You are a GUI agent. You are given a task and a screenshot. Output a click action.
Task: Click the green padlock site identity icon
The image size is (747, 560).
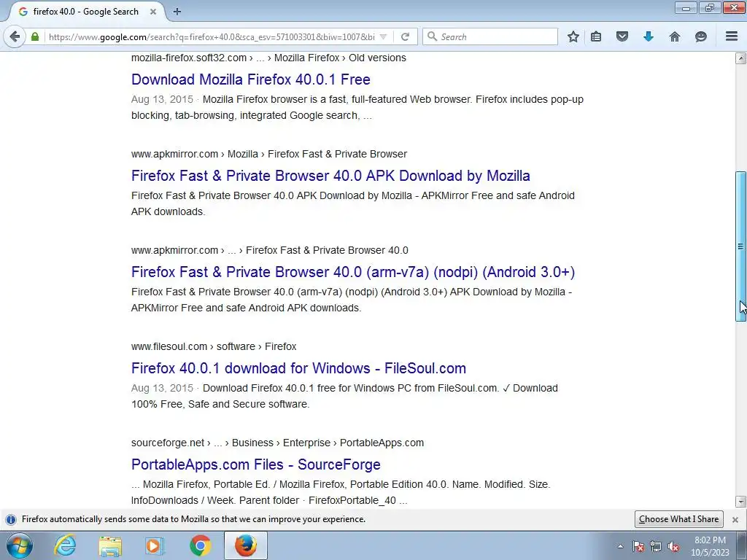(35, 36)
